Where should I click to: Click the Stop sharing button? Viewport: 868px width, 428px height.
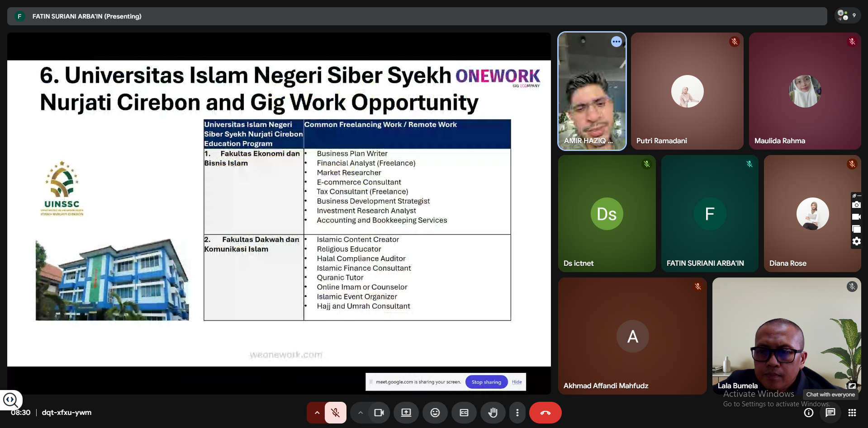pyautogui.click(x=486, y=382)
